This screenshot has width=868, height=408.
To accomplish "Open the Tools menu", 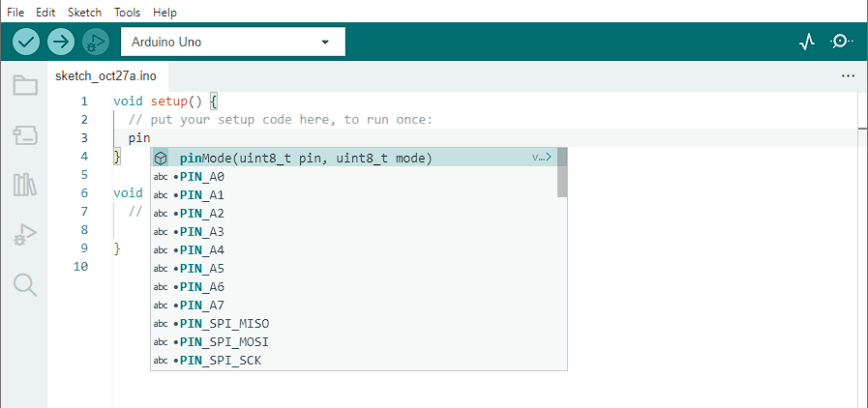I will pyautogui.click(x=128, y=12).
